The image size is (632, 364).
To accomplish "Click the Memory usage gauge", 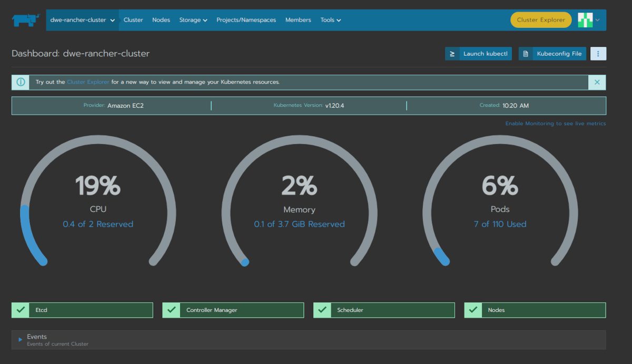I will tap(299, 200).
